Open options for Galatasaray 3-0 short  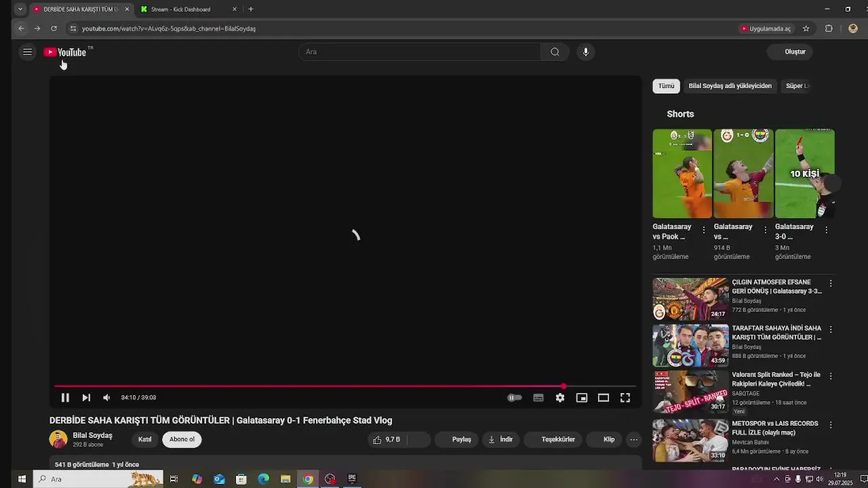tap(826, 230)
